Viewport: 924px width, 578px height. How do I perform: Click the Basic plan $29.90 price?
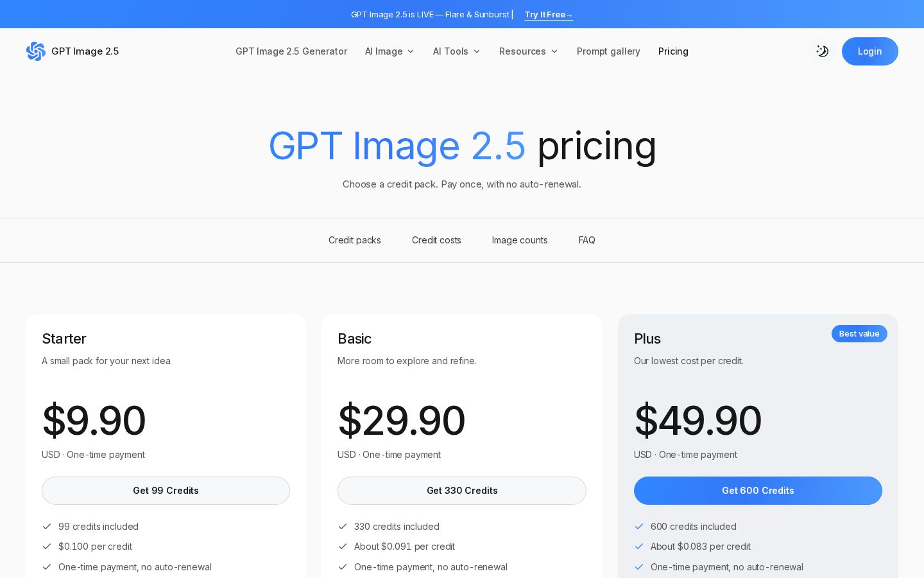[x=401, y=421]
